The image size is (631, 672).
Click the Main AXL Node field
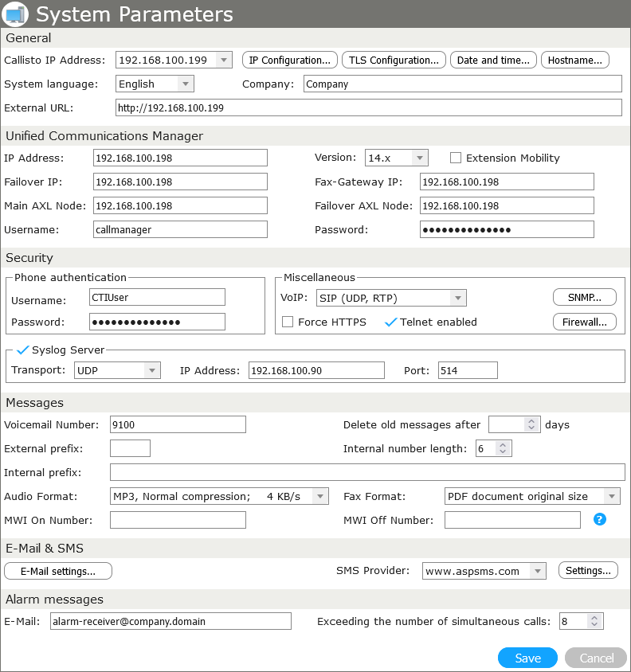point(180,205)
